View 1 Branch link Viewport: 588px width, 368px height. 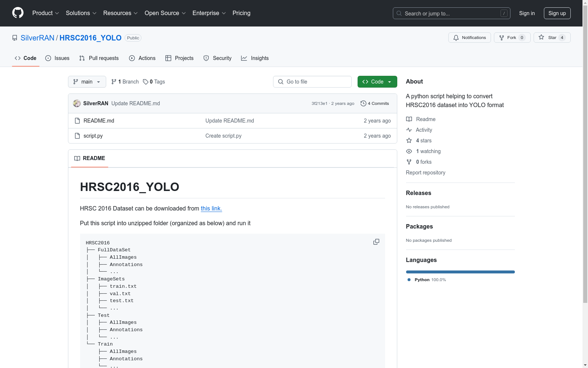point(125,82)
